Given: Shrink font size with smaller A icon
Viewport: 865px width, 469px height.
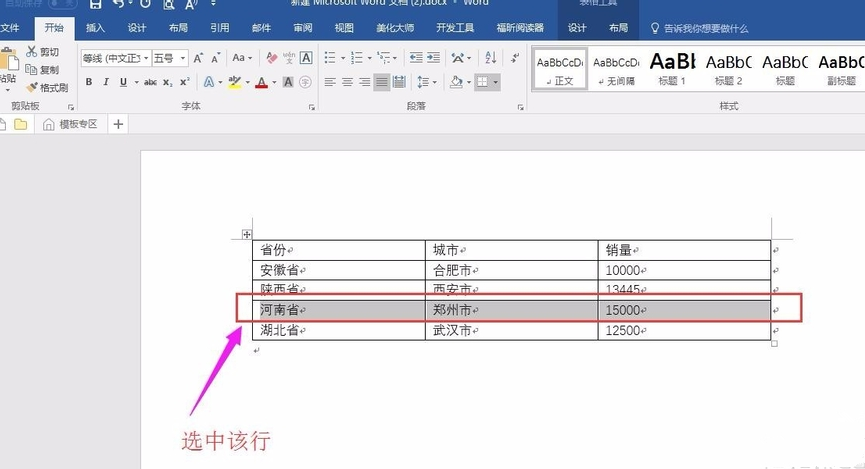Looking at the screenshot, I should point(215,58).
